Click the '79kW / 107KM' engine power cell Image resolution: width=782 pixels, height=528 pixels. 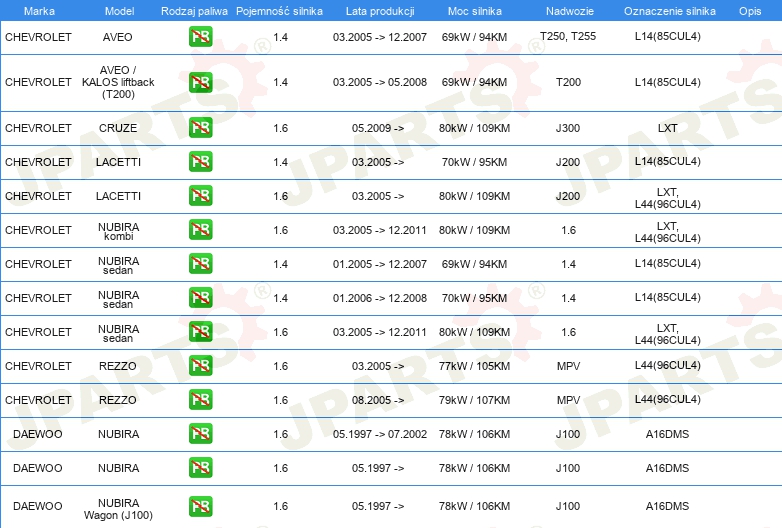(x=474, y=400)
